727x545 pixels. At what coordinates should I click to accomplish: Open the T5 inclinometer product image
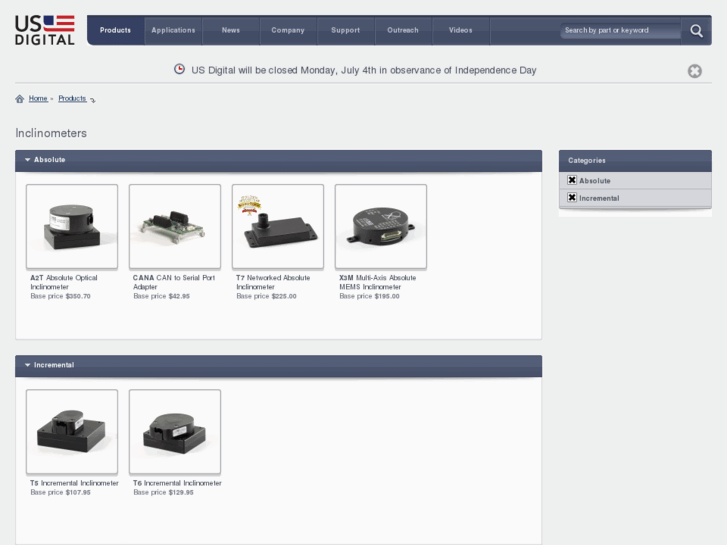coord(72,432)
